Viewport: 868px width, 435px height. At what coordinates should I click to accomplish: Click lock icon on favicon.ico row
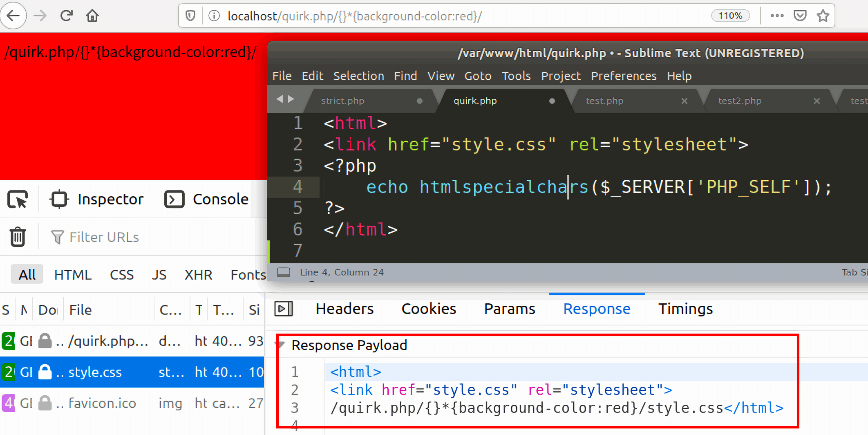[x=45, y=403]
